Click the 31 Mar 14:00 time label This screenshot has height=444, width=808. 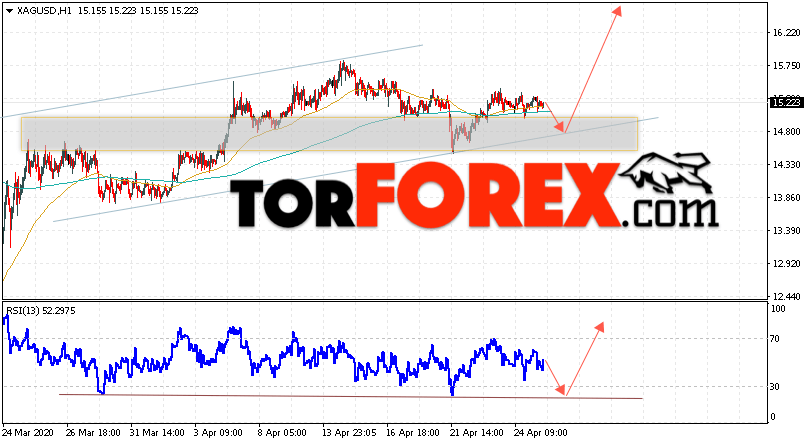(x=157, y=433)
